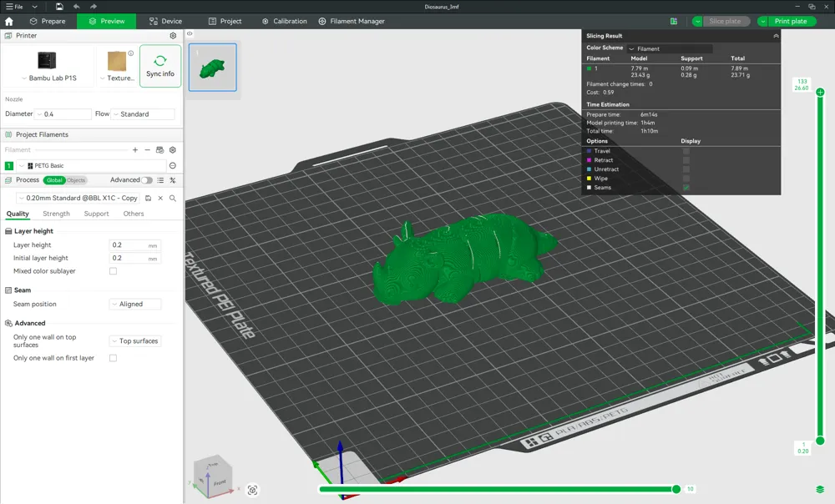The height and width of the screenshot is (504, 835).
Task: Toggle the Travel display checkbox
Action: [x=686, y=151]
